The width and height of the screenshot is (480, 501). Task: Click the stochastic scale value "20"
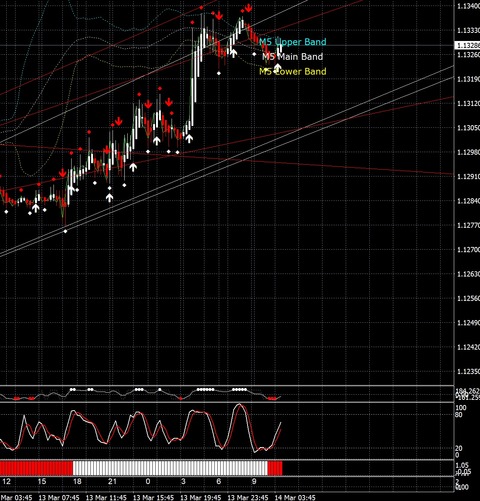click(459, 449)
